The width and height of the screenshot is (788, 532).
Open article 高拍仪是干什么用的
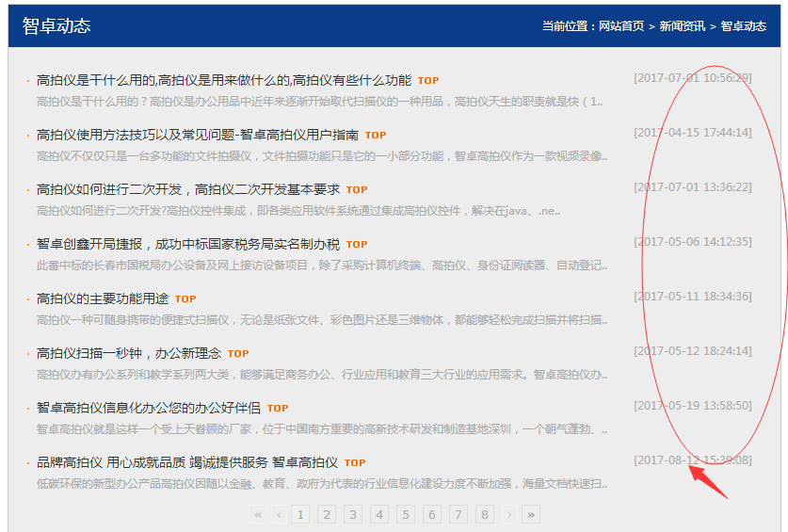(x=223, y=80)
